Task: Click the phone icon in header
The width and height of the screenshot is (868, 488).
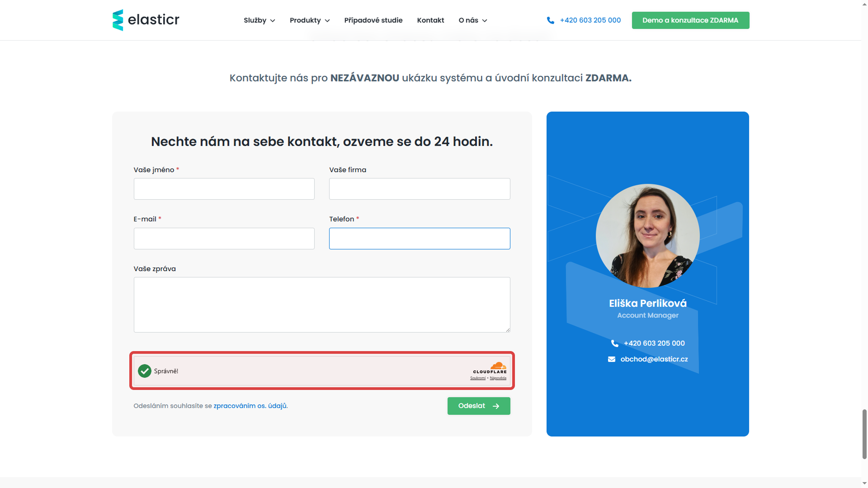Action: coord(550,20)
